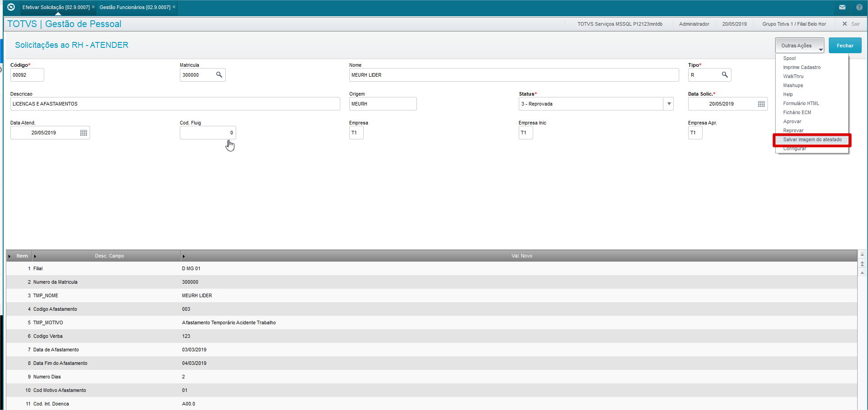Choose Imprime Cadastro in the menu
868x410 pixels.
(801, 67)
